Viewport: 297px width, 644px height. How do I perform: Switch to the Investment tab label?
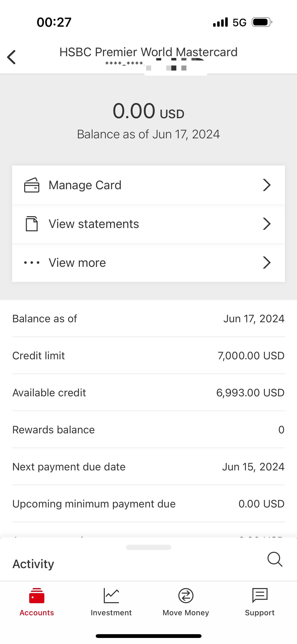[x=111, y=613]
